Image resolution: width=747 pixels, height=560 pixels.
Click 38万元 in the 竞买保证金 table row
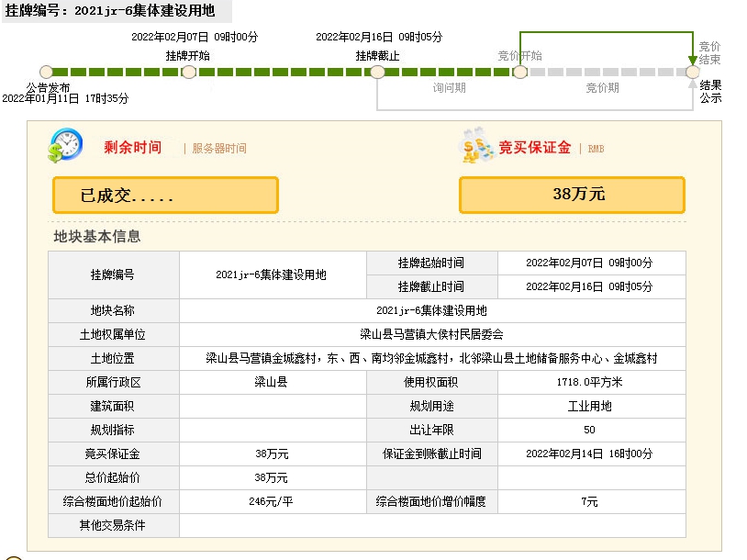[x=272, y=454]
